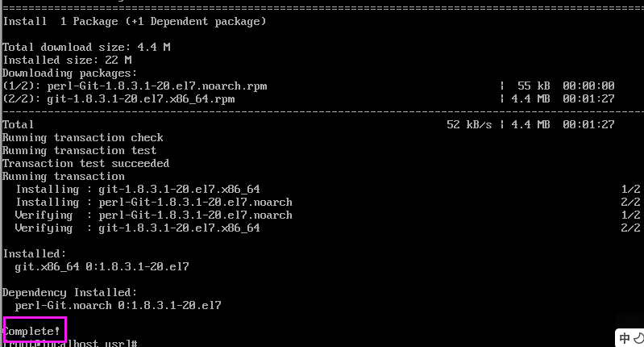The image size is (644, 347).
Task: Click the git.x86_64 installed package entry
Action: pos(102,266)
